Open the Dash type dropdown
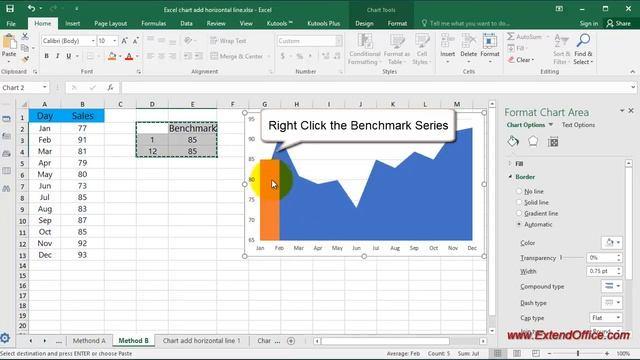This screenshot has width=640, height=360. 611,302
